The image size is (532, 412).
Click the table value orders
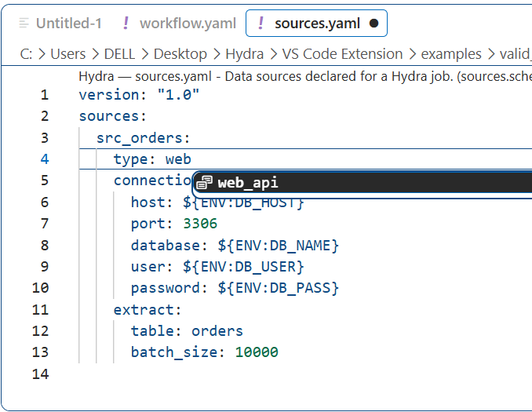[x=217, y=331]
